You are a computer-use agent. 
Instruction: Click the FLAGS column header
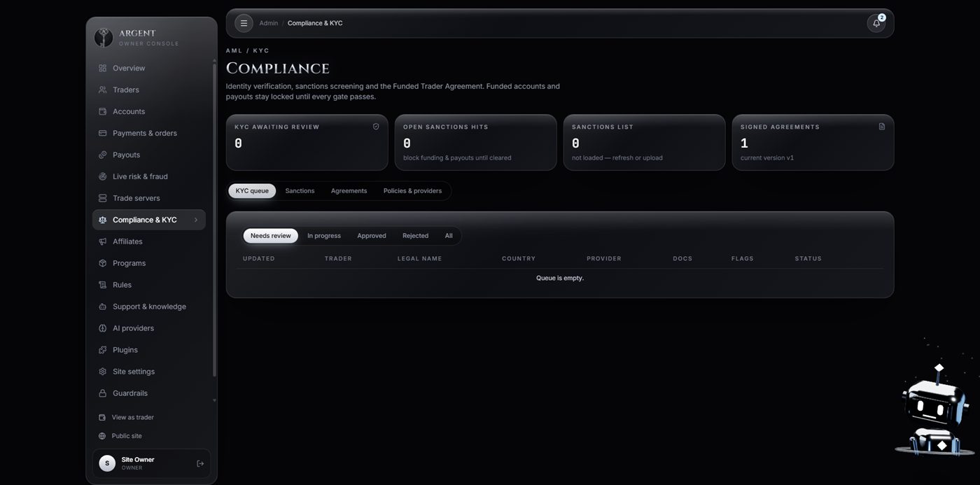tap(743, 259)
